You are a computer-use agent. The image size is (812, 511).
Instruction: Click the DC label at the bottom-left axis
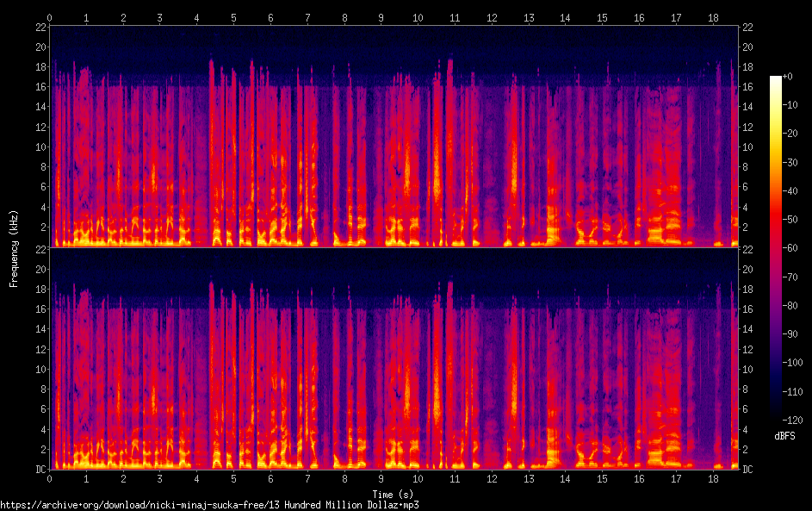40,470
